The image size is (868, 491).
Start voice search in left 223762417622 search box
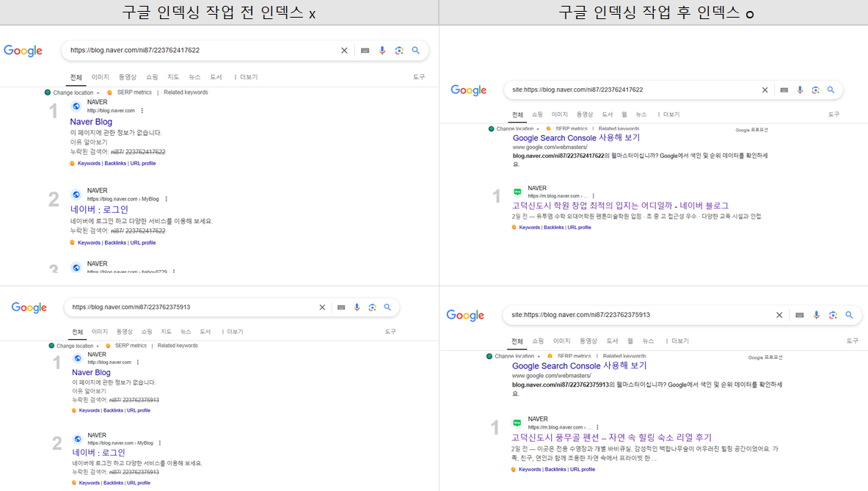(382, 51)
